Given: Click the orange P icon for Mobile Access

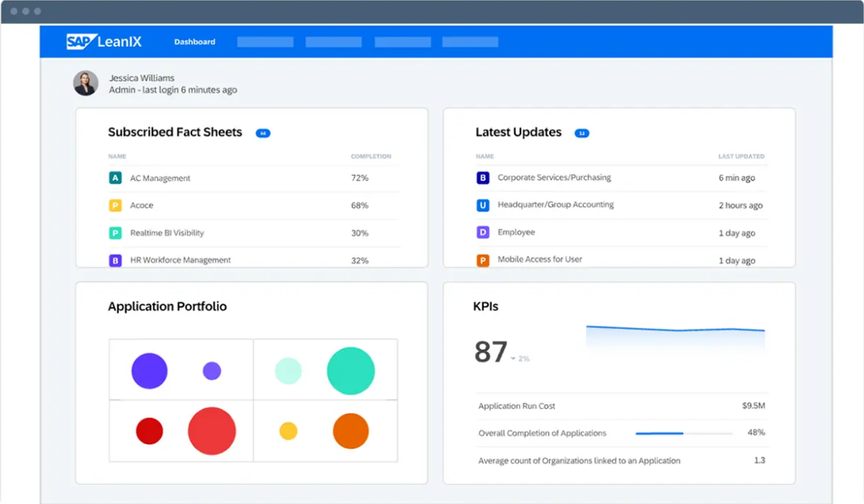Looking at the screenshot, I should (x=483, y=260).
